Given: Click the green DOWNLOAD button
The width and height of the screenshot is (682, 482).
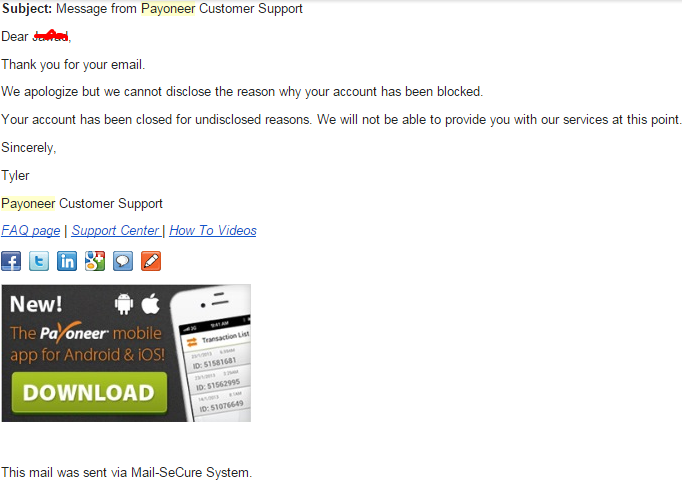Looking at the screenshot, I should point(89,392).
